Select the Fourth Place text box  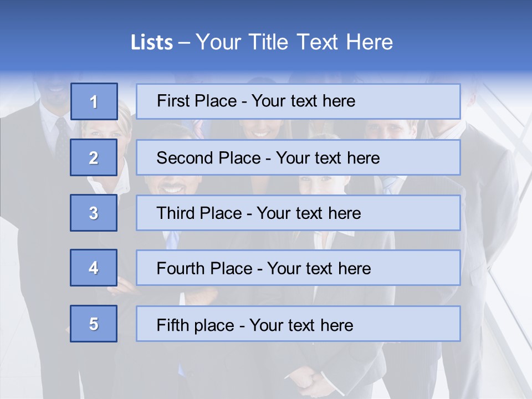pyautogui.click(x=298, y=268)
